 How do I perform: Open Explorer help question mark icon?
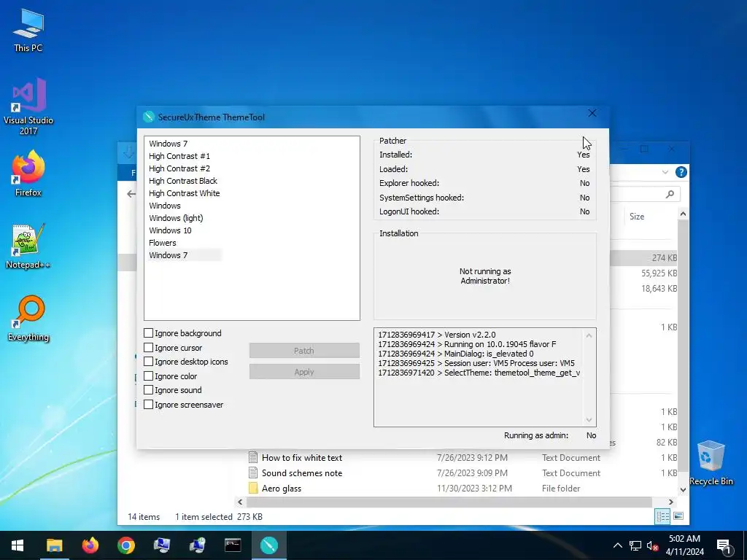point(681,172)
